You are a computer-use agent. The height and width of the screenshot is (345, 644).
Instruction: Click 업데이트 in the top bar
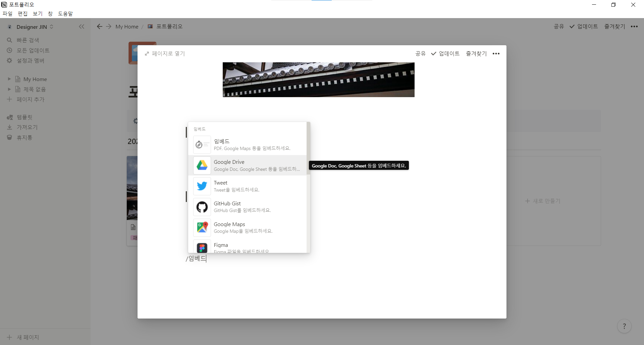click(584, 26)
